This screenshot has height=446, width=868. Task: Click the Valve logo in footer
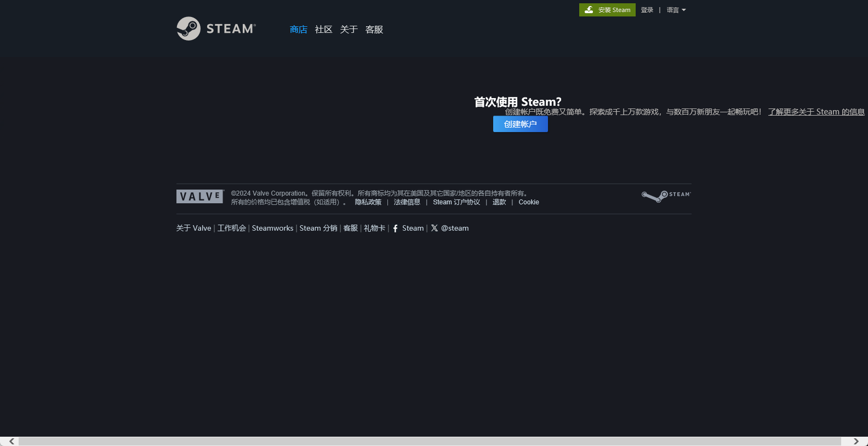pos(200,197)
